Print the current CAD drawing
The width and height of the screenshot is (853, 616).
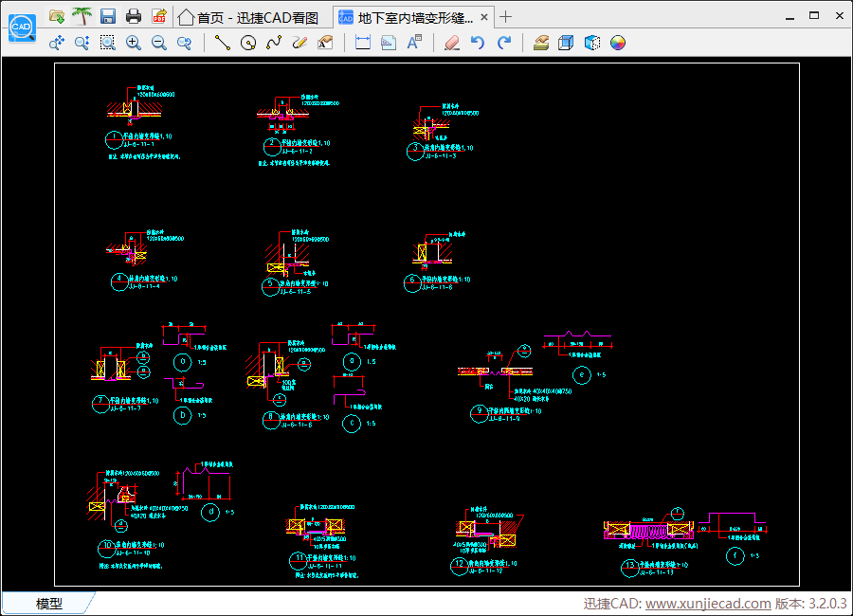pyautogui.click(x=134, y=16)
